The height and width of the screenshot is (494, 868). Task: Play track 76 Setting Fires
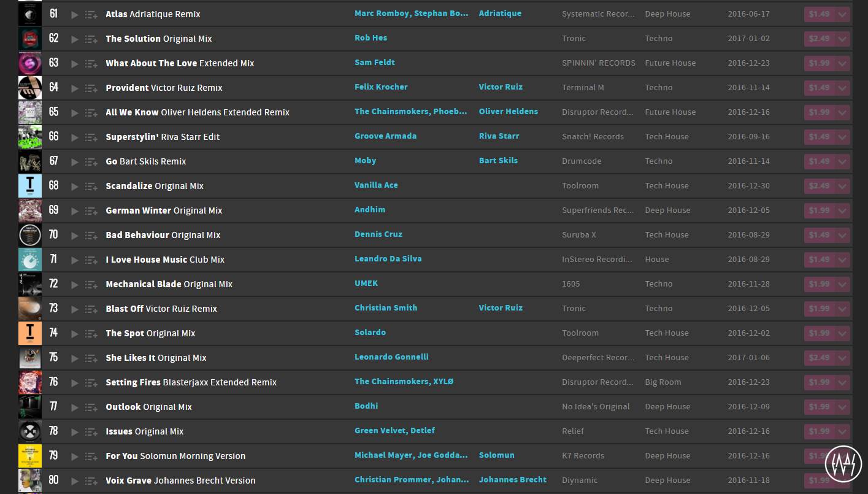tap(75, 382)
